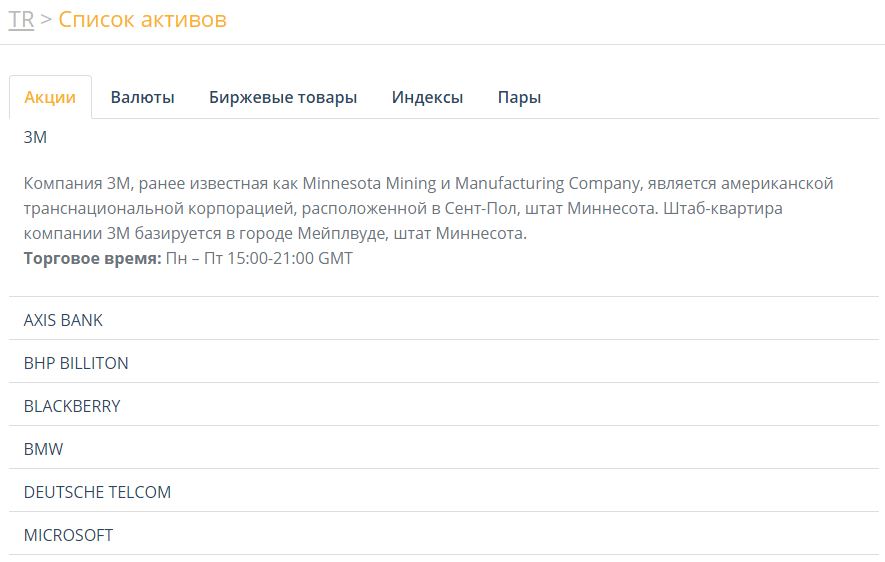Screen dimensions: 885x562
Task: Switch to the Индексы tab
Action: tap(427, 97)
